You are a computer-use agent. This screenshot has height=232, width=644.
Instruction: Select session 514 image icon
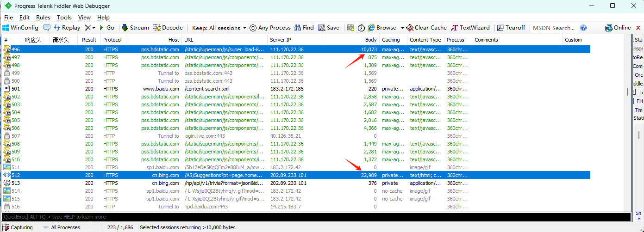point(6,191)
